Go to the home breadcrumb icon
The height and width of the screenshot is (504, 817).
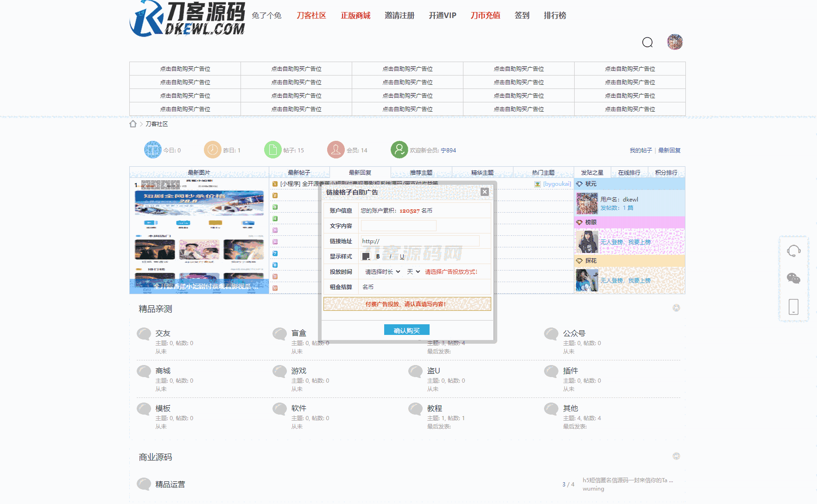133,124
